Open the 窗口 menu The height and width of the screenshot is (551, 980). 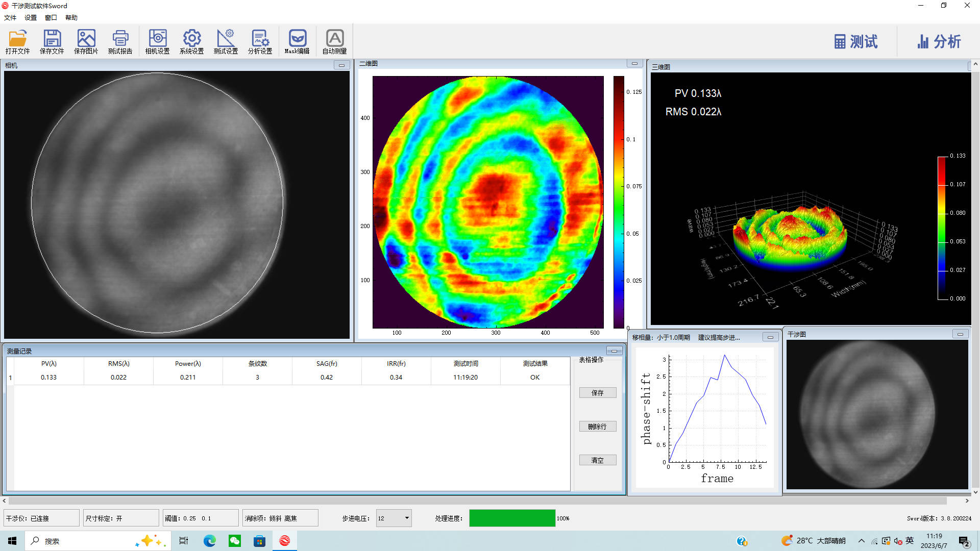(51, 18)
